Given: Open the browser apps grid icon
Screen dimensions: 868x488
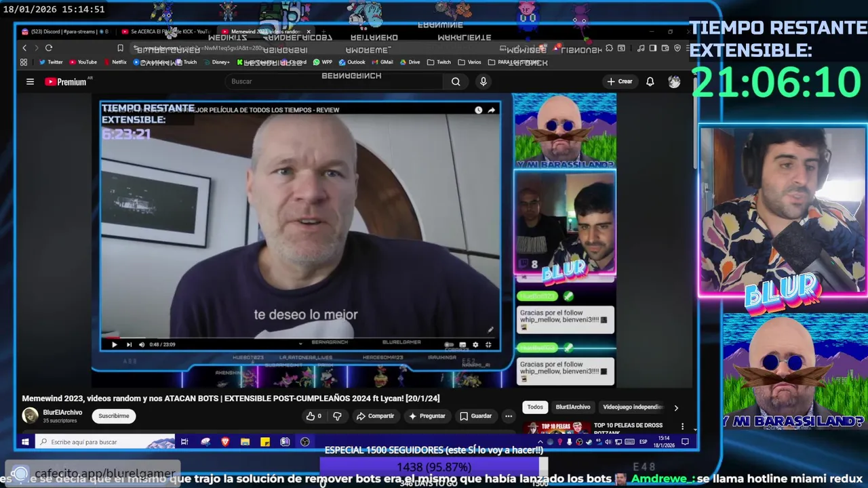Looking at the screenshot, I should (x=24, y=62).
